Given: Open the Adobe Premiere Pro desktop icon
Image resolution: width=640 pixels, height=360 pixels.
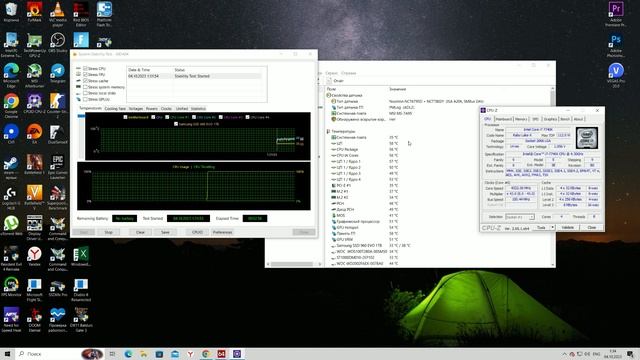Looking at the screenshot, I should coord(616,13).
